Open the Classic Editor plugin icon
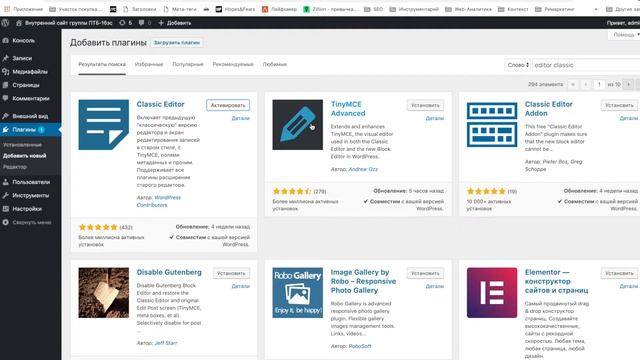Image resolution: width=640 pixels, height=360 pixels. click(104, 125)
